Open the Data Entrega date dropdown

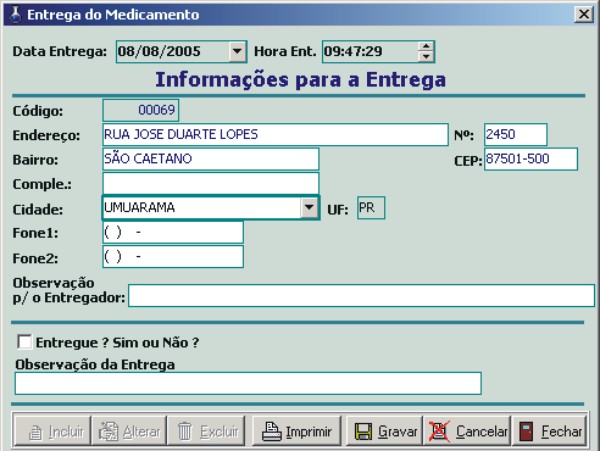point(237,51)
